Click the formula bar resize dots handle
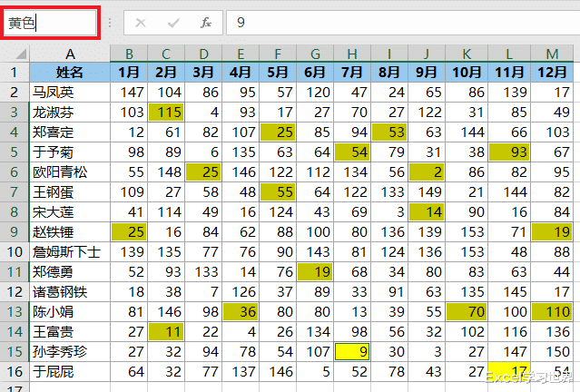The height and width of the screenshot is (392, 580). pos(110,23)
